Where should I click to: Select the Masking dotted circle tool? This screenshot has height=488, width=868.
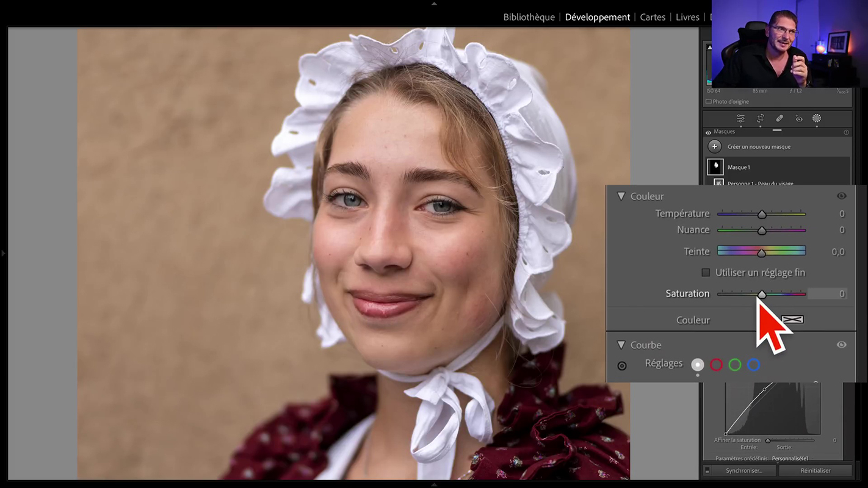click(x=817, y=118)
